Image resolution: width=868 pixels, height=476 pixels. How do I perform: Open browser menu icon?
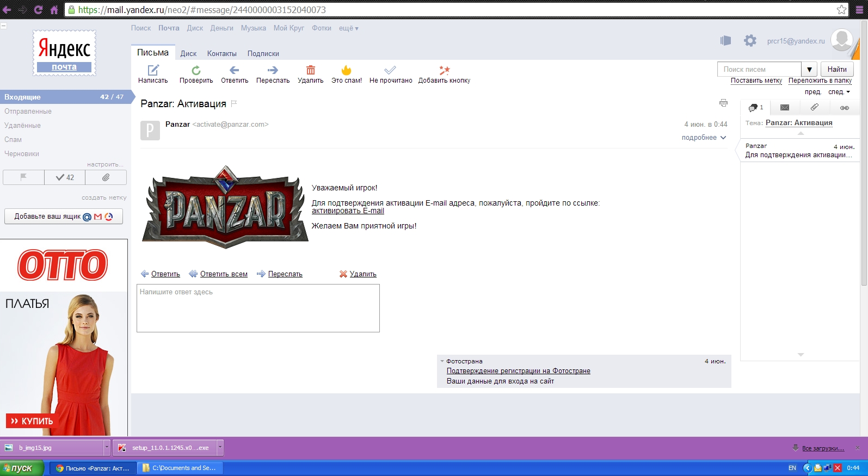click(859, 10)
